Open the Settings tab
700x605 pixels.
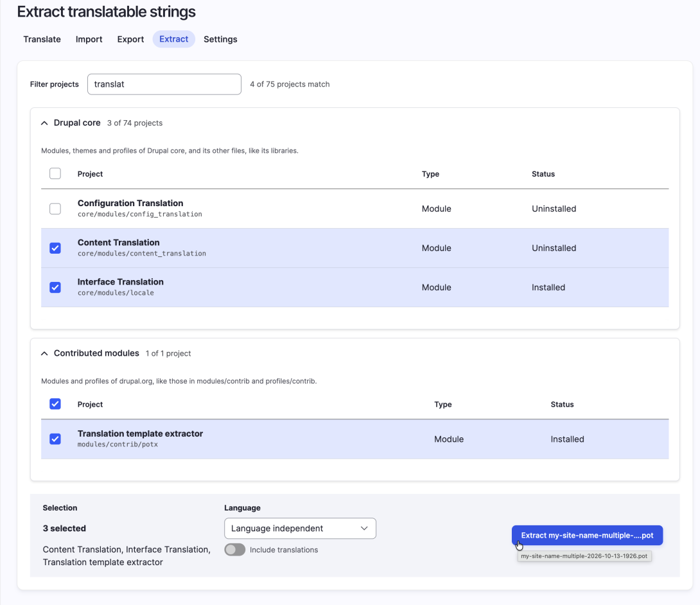(220, 39)
